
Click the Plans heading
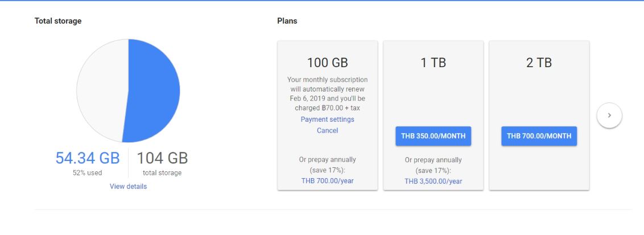click(x=287, y=21)
